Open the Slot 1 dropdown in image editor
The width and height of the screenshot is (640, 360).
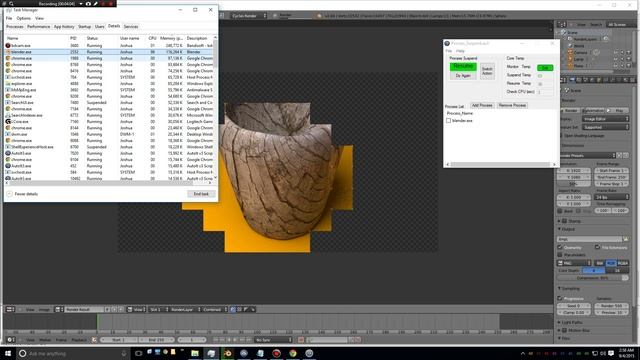[x=158, y=309]
